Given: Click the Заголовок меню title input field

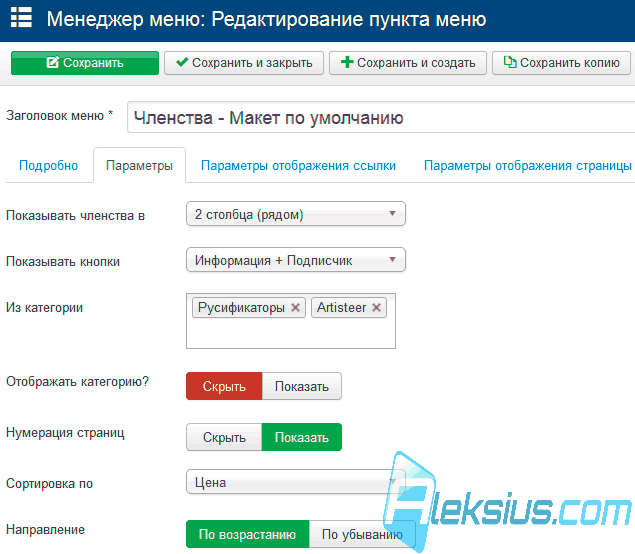Looking at the screenshot, I should pos(381,117).
